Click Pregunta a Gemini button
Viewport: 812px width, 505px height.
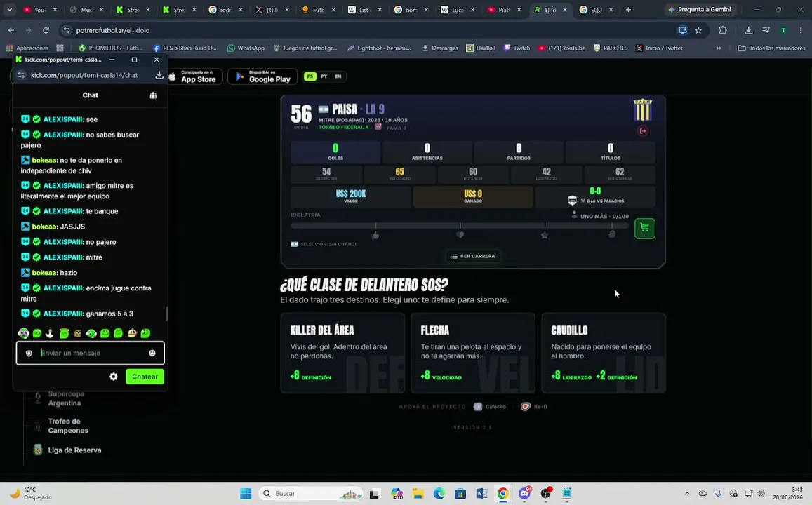pos(699,9)
